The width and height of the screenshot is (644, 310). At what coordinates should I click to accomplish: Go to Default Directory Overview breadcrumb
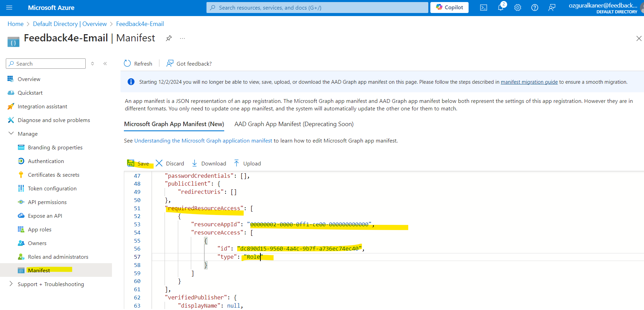pos(70,24)
